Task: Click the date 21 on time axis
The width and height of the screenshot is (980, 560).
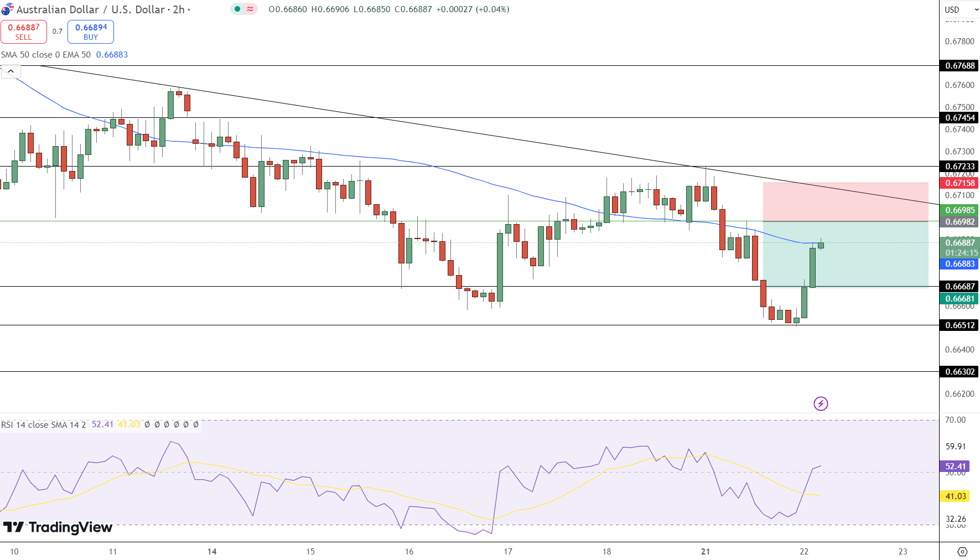Action: [706, 552]
